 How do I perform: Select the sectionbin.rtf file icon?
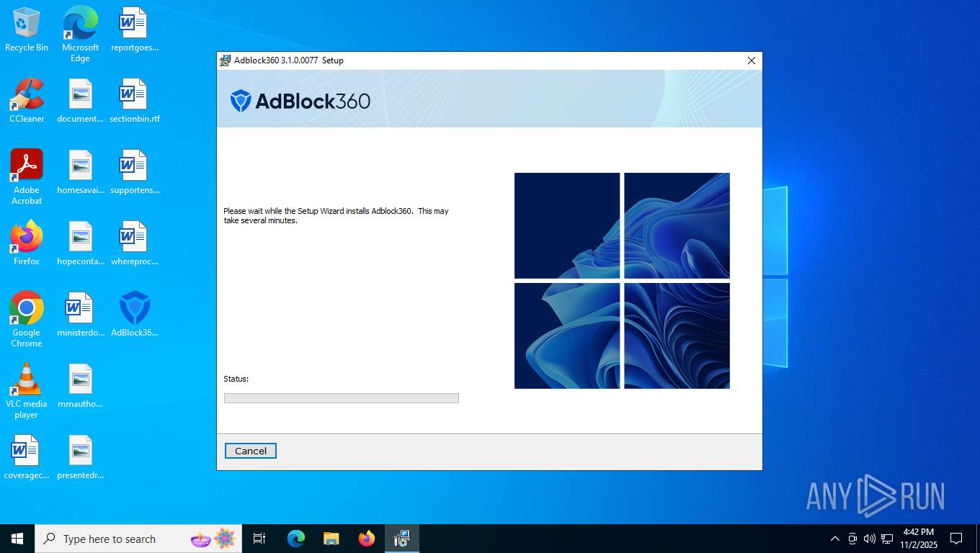click(x=134, y=101)
